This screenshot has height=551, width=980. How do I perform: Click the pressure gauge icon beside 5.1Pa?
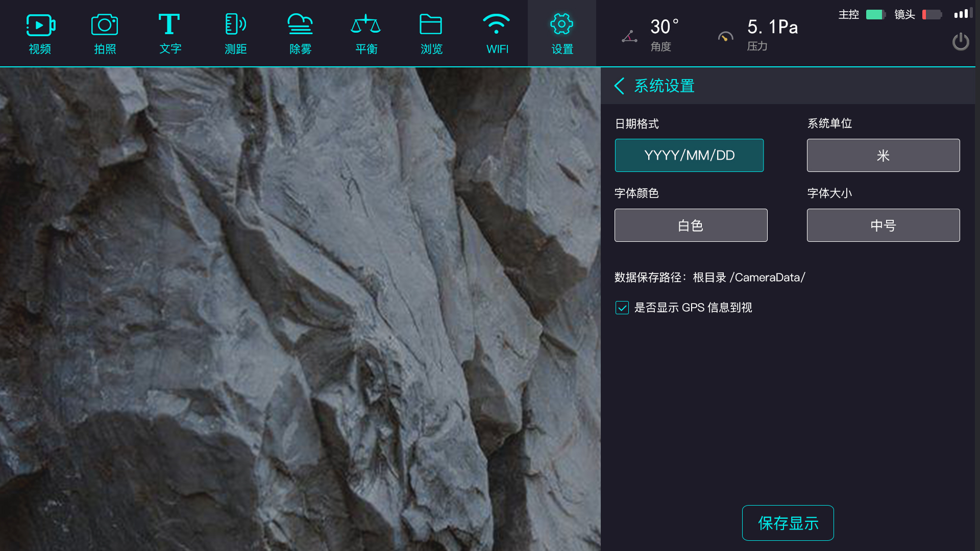[725, 37]
